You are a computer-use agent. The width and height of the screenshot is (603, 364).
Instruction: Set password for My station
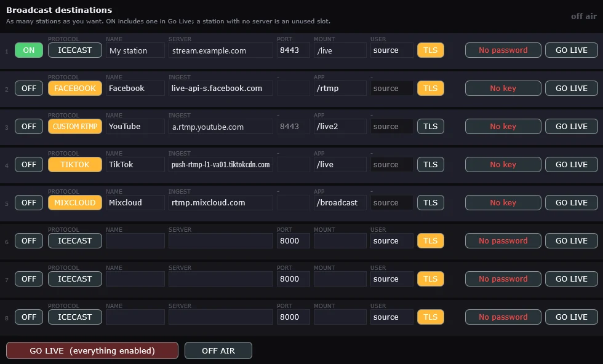pyautogui.click(x=503, y=50)
